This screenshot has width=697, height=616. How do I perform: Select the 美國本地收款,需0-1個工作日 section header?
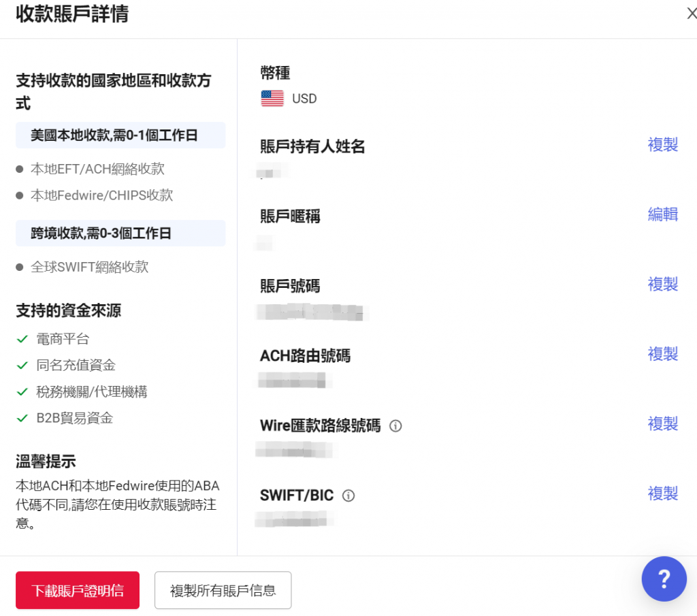(x=120, y=135)
